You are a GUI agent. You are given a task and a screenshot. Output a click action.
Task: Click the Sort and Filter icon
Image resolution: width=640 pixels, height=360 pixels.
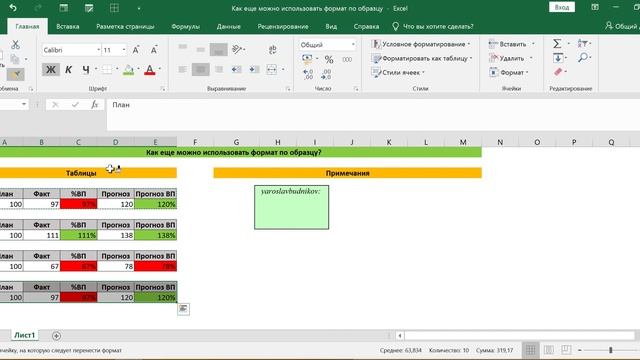coord(582,43)
